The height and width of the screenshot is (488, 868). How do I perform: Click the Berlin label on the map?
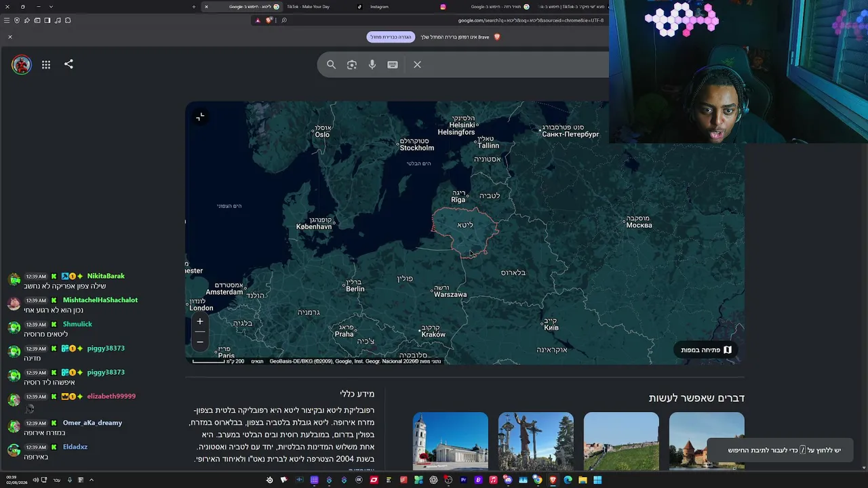click(355, 289)
